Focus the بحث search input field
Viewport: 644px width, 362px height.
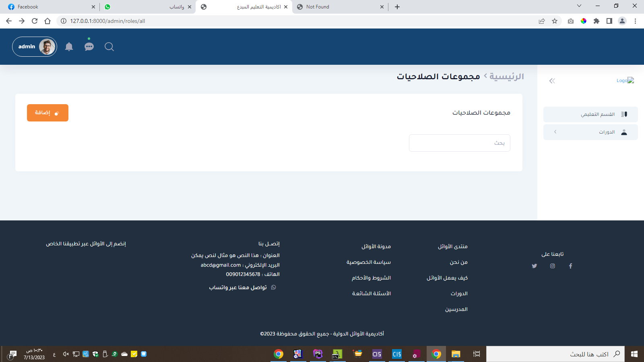(460, 143)
